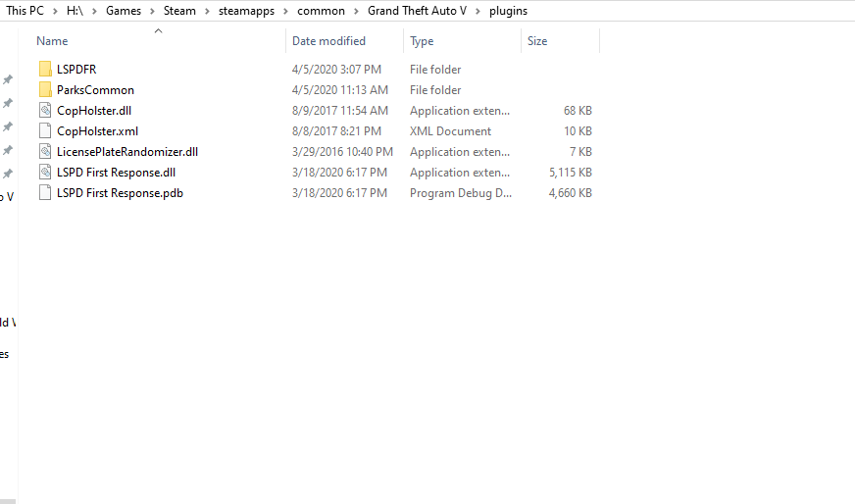Viewport: 855px width, 504px height.
Task: Click the CopHolster.dll file icon
Action: [x=45, y=111]
